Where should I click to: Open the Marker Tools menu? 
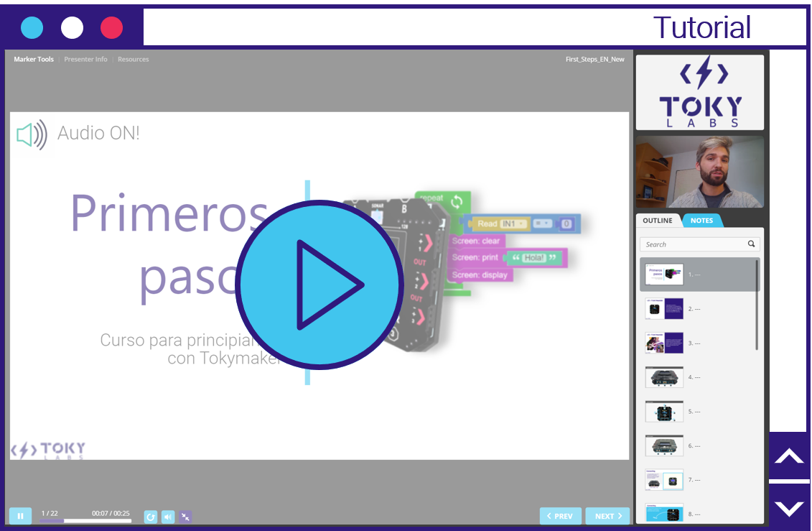point(34,60)
